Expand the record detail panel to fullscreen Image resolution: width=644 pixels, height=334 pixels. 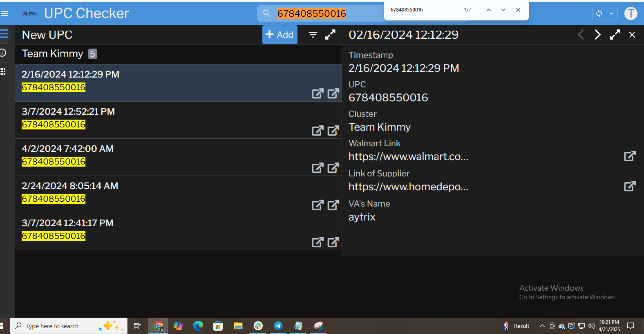(615, 35)
